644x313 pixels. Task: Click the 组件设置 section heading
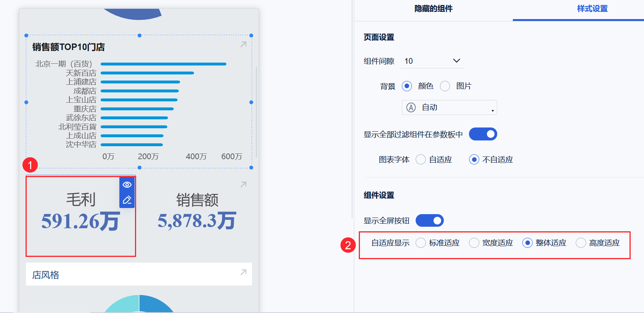[x=379, y=195]
